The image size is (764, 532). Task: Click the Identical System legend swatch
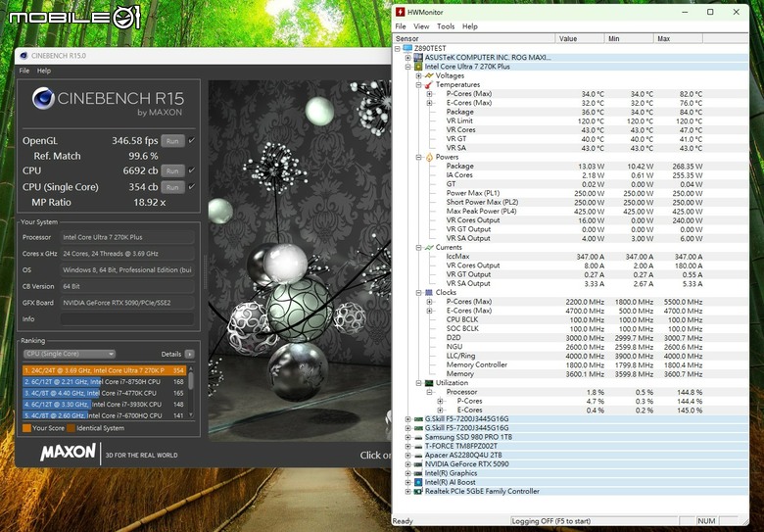pyautogui.click(x=72, y=428)
